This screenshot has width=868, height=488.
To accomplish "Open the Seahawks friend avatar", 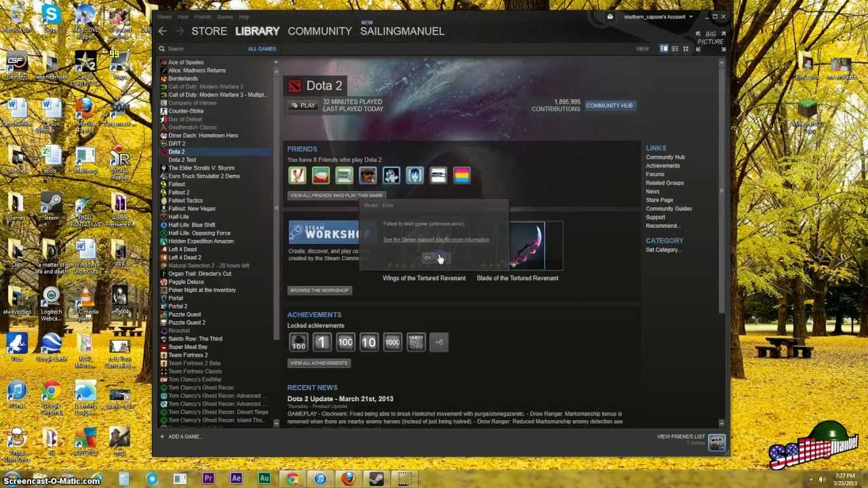I will click(x=438, y=176).
